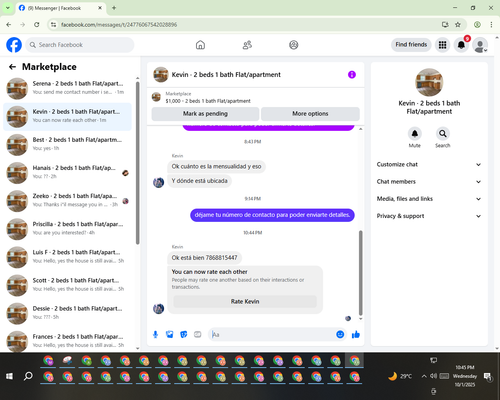Click Mark as pending button
Viewport: 500px width, 400px height.
[205, 114]
